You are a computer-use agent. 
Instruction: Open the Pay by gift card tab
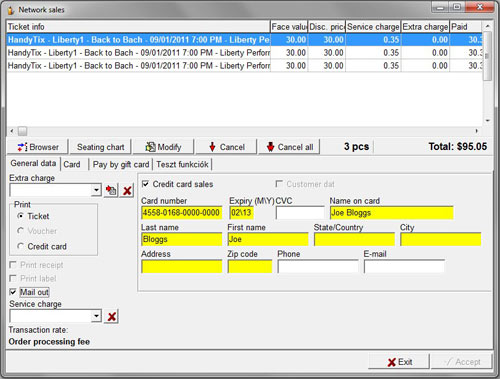121,164
